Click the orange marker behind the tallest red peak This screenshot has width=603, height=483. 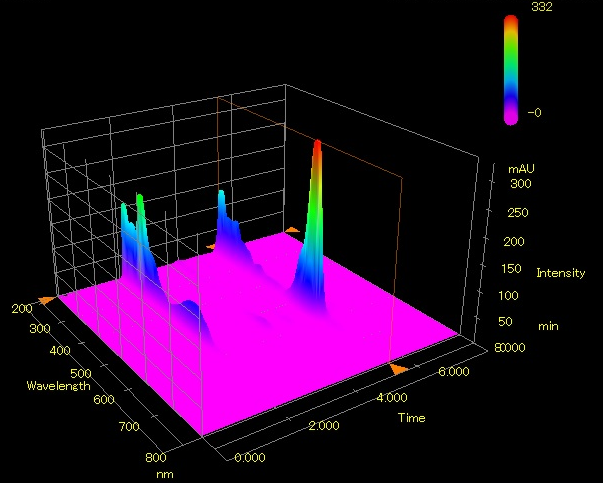click(x=291, y=230)
